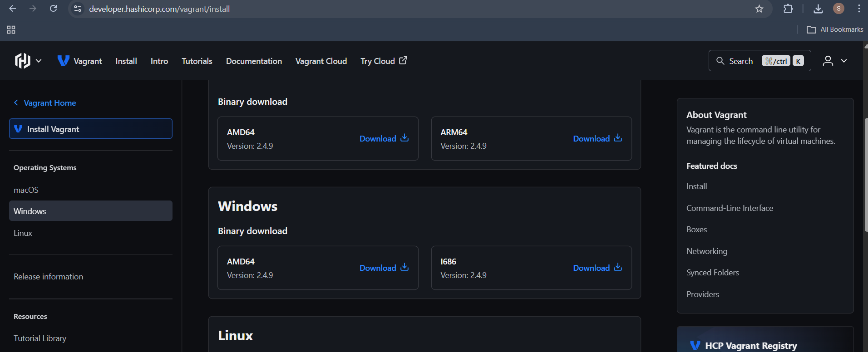The width and height of the screenshot is (868, 352).
Task: Open Tutorial Library sidebar link
Action: (x=40, y=338)
